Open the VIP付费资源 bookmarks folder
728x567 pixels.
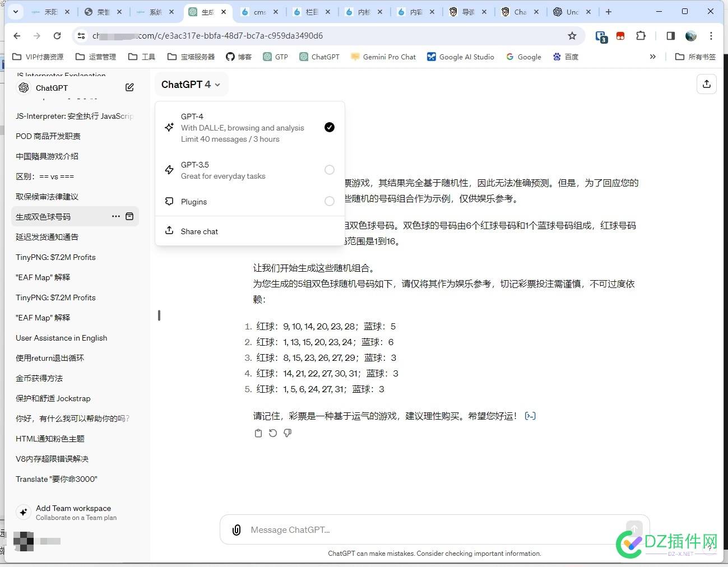click(38, 57)
